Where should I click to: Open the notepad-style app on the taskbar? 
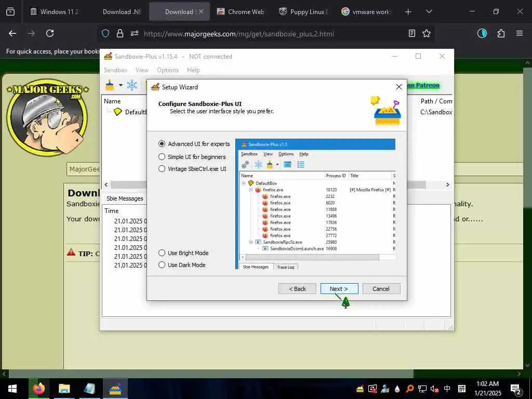(89, 389)
